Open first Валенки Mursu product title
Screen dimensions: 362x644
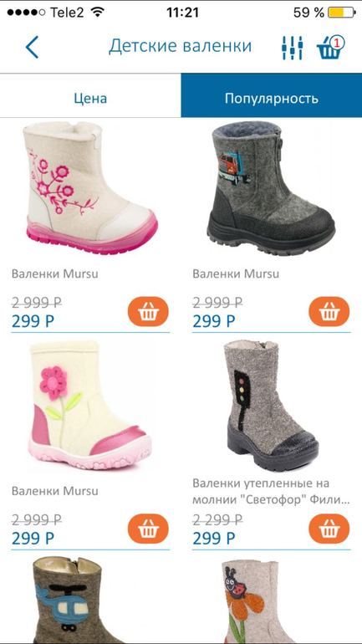[x=55, y=273]
